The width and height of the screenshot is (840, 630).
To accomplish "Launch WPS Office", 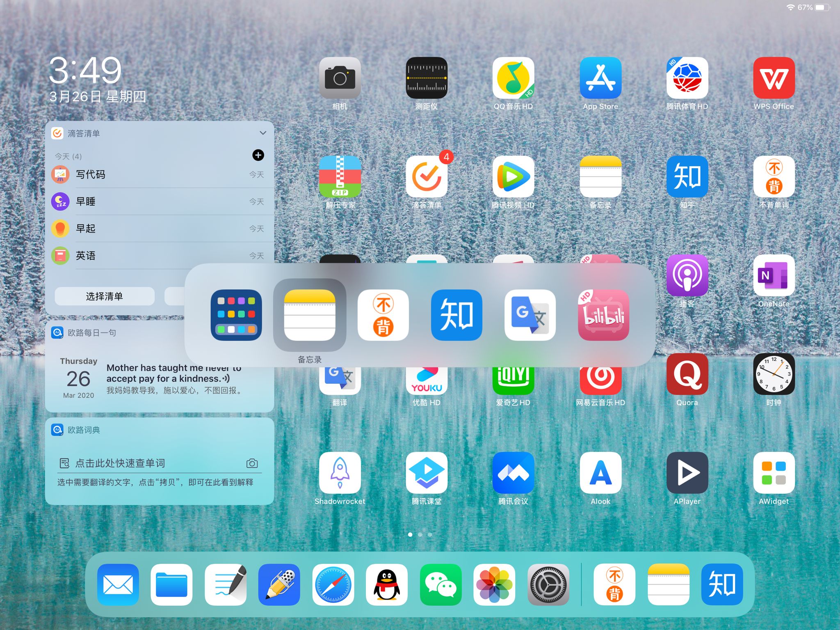I will 774,79.
